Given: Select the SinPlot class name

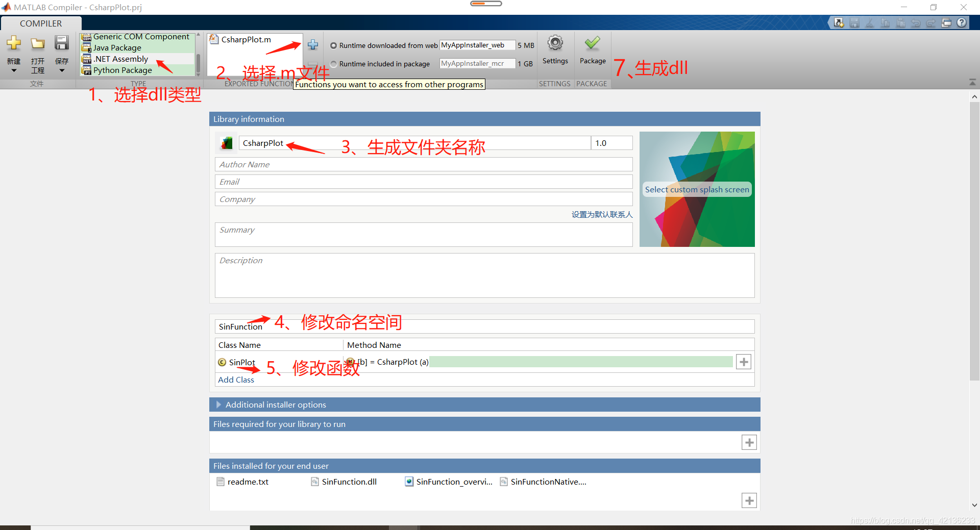Looking at the screenshot, I should point(242,362).
